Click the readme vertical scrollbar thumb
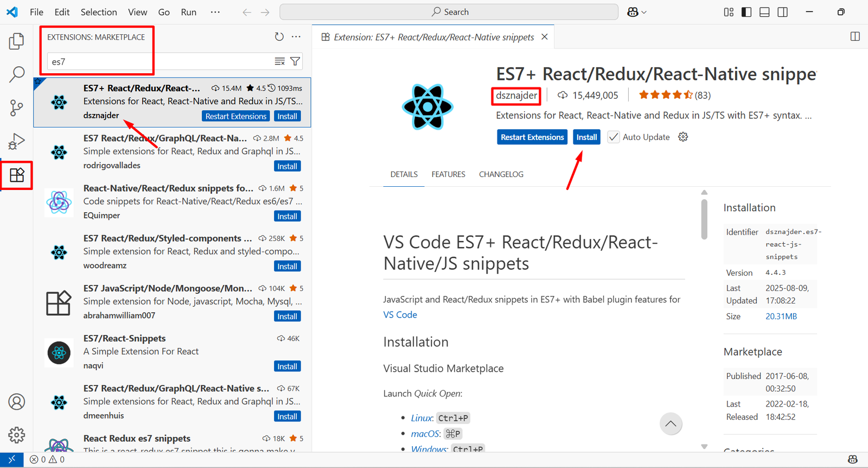Viewport: 868px width, 468px height. (x=704, y=219)
